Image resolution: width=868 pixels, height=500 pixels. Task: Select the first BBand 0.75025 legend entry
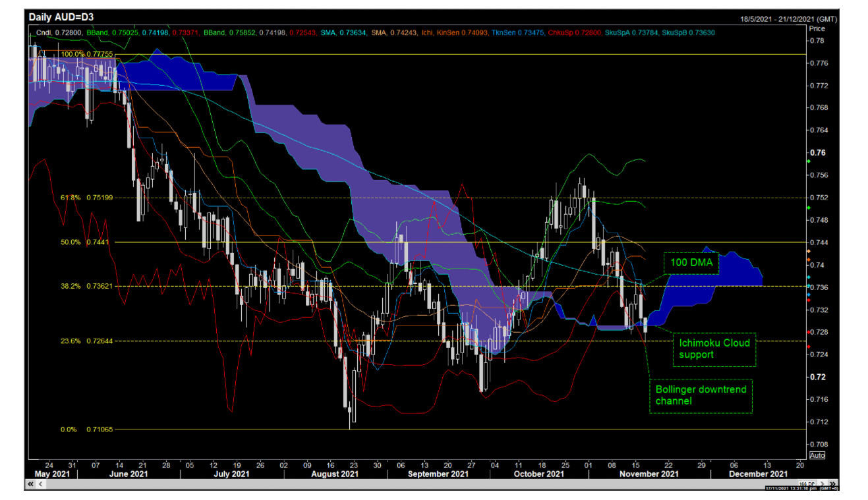pyautogui.click(x=113, y=32)
